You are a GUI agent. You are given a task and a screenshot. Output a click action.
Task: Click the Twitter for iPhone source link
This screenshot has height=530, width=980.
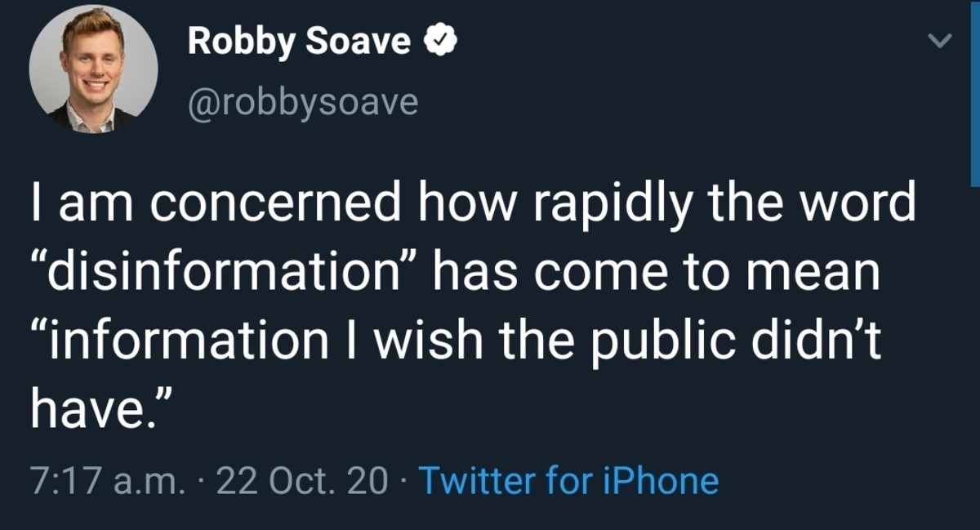[x=569, y=481]
